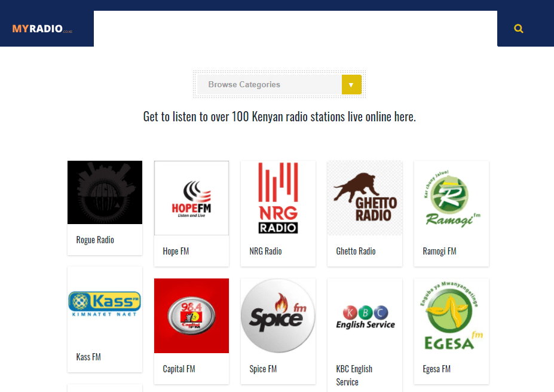Screen dimensions: 554x392
Task: Follow the Hope FM text link
Action: point(176,251)
